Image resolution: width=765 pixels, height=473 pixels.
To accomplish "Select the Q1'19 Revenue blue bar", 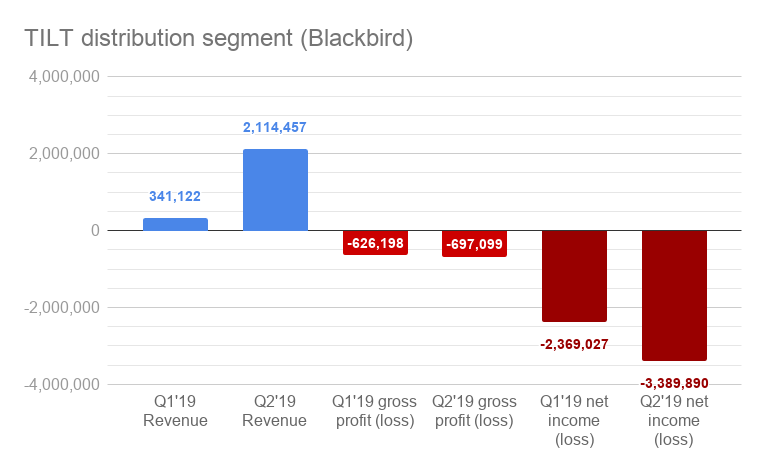I will coord(175,224).
